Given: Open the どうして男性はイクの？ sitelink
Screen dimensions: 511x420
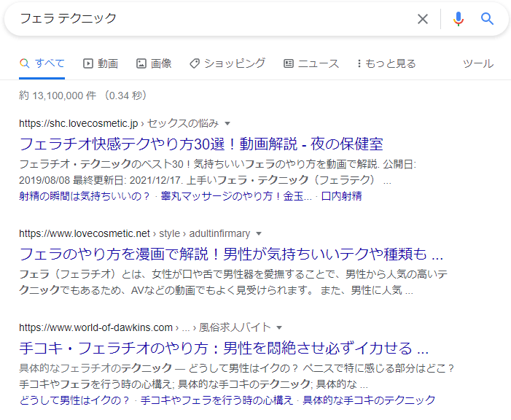Looking at the screenshot, I should click(x=74, y=400).
